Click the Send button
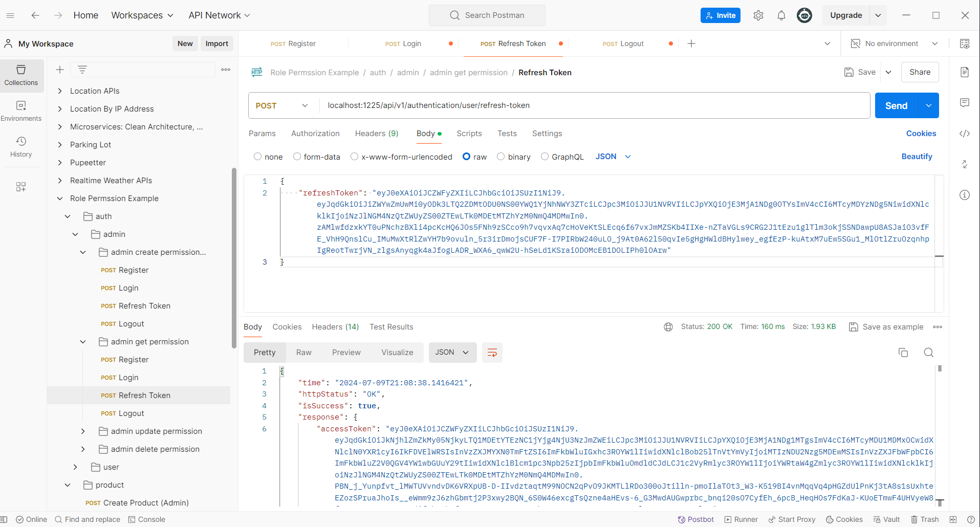The width and height of the screenshot is (980, 527). click(897, 105)
